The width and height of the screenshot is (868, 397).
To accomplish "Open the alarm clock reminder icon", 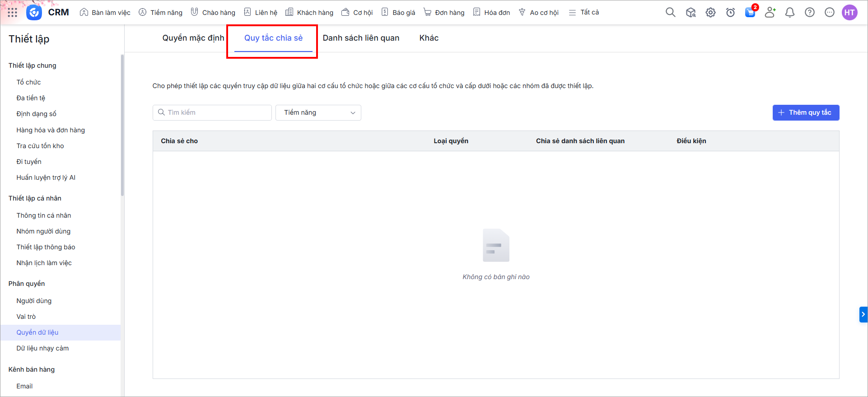I will pyautogui.click(x=730, y=13).
